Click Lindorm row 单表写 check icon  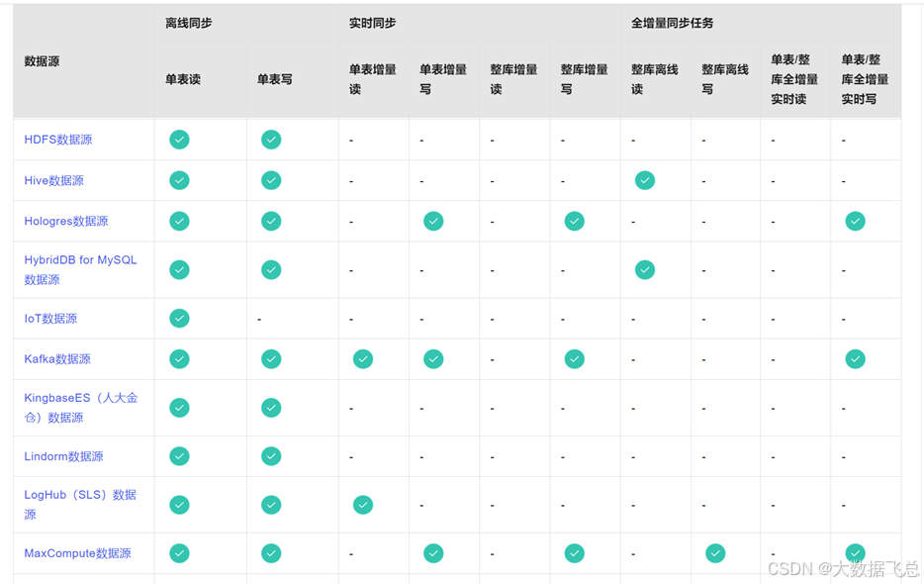pyautogui.click(x=271, y=456)
